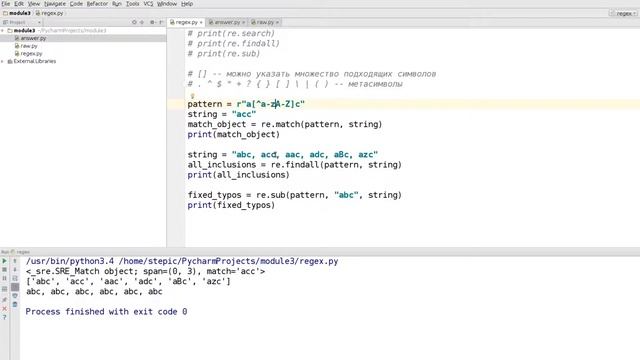This screenshot has height=360, width=640.
Task: Open the Tools menu
Action: 132,4
